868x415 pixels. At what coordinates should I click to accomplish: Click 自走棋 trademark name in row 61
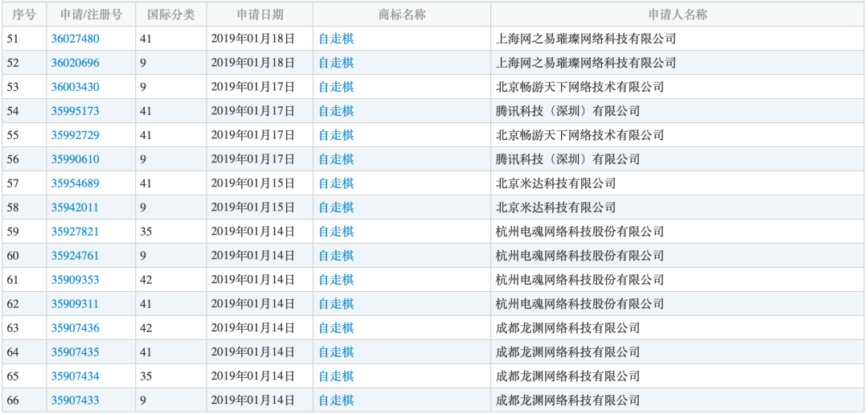pos(336,280)
